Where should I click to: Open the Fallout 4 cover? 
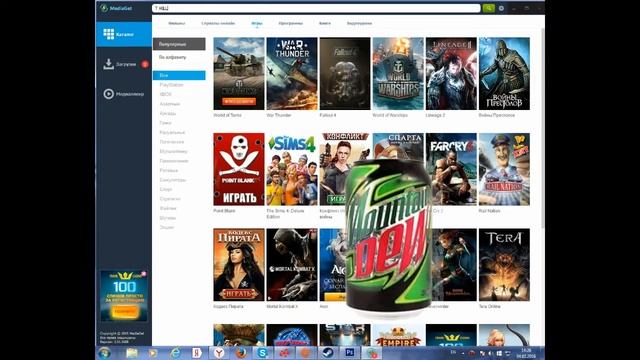(345, 73)
